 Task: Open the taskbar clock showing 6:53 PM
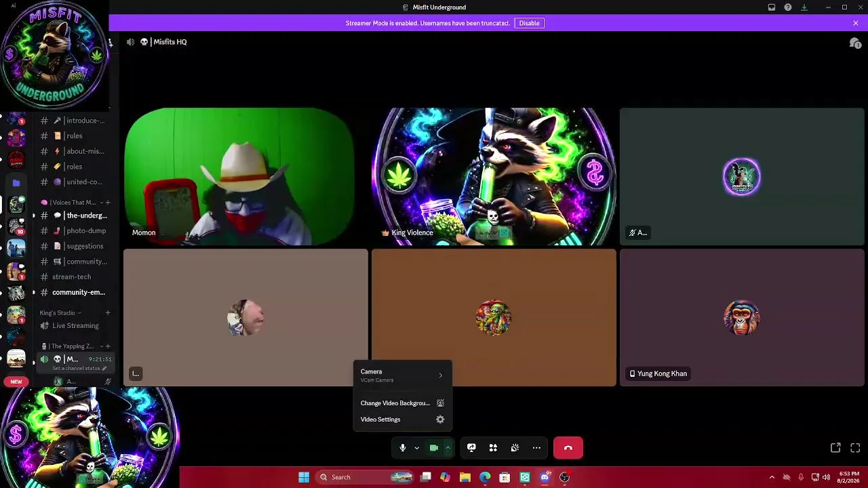click(x=849, y=477)
